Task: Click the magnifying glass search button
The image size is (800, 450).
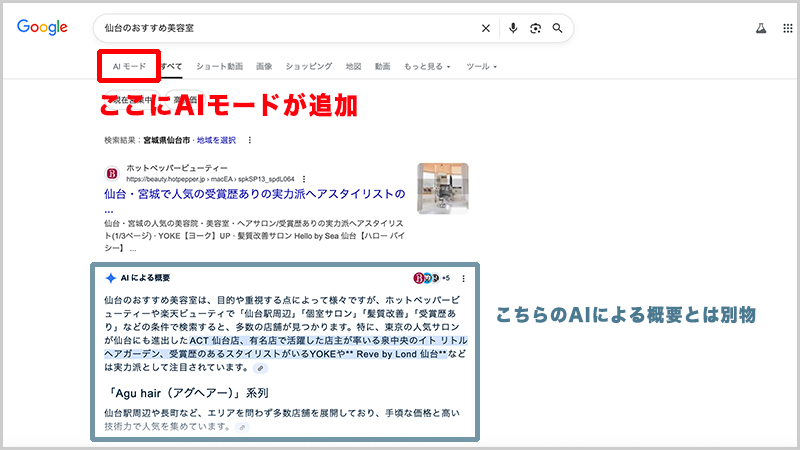Action: 558,28
